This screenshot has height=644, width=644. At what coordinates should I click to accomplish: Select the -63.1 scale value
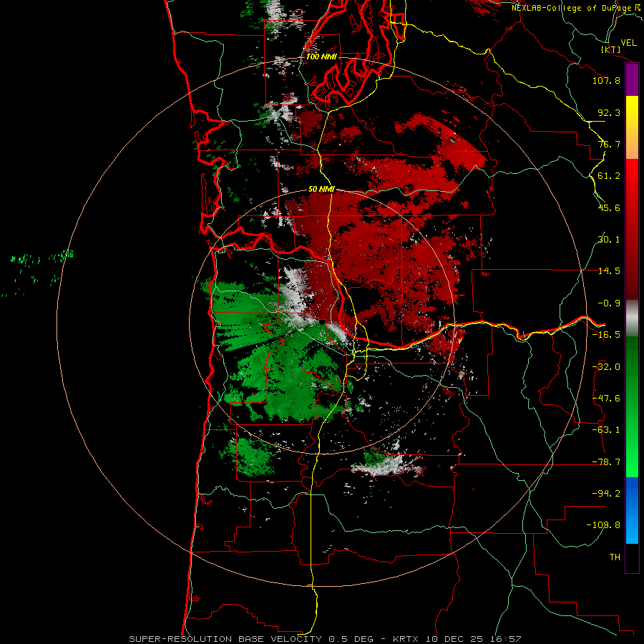pyautogui.click(x=606, y=430)
